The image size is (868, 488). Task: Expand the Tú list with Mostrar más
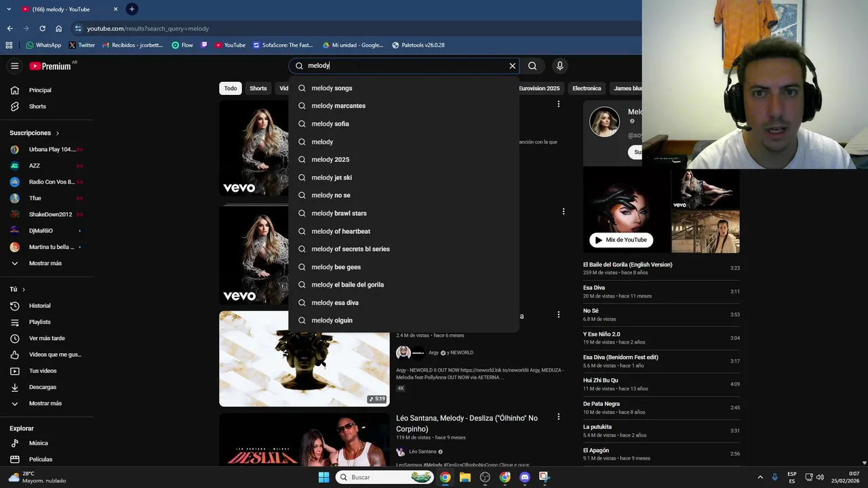(x=45, y=403)
